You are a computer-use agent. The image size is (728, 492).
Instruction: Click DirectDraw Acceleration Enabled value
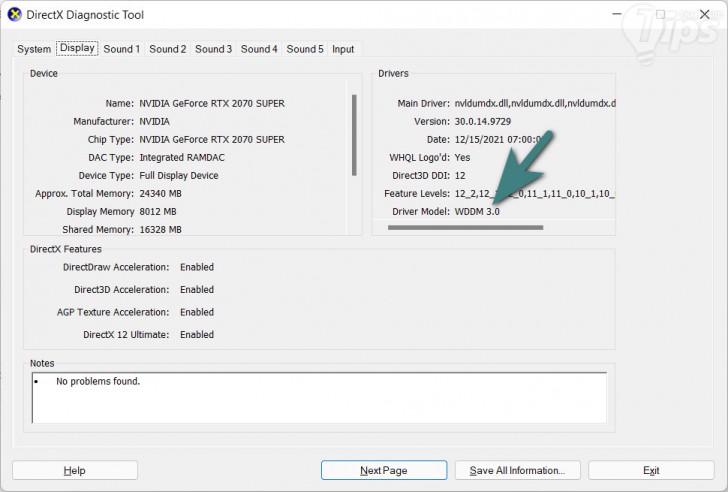tap(197, 267)
